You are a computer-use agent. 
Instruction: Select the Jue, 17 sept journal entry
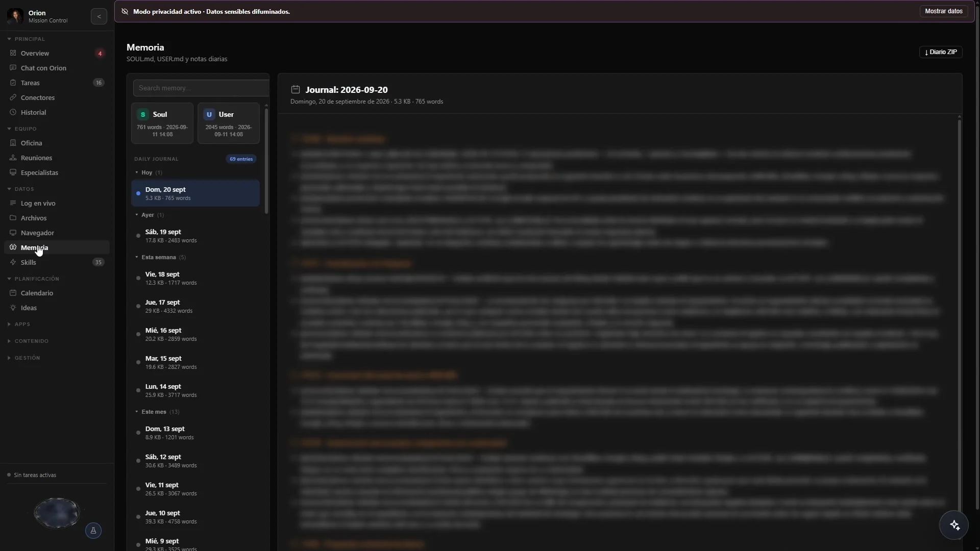click(x=195, y=306)
